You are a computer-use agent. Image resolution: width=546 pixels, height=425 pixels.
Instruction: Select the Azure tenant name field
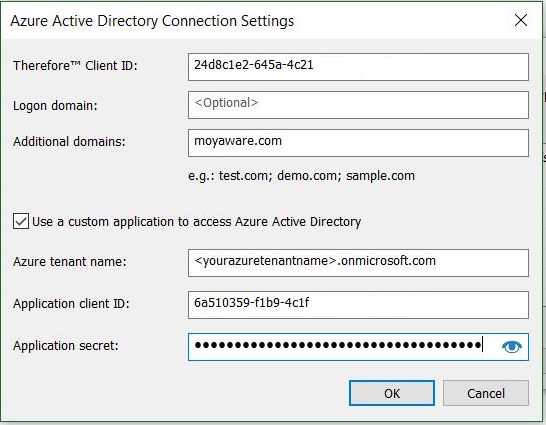(358, 263)
